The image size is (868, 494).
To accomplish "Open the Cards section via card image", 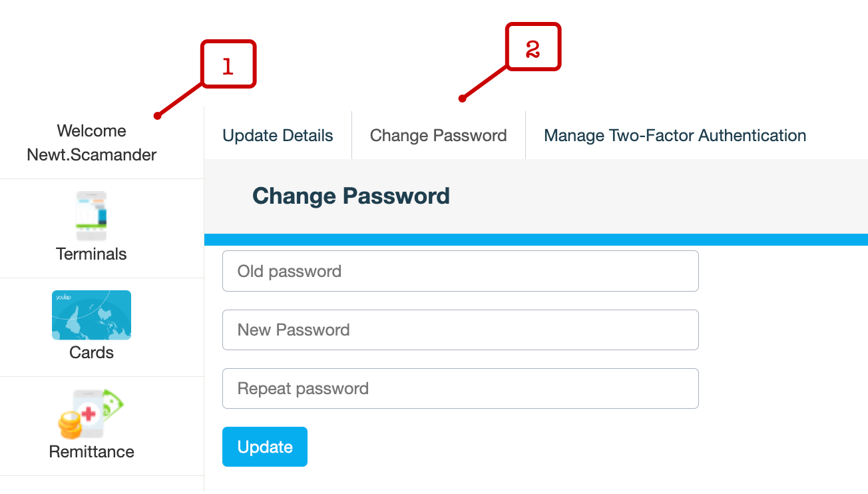I will pos(91,315).
